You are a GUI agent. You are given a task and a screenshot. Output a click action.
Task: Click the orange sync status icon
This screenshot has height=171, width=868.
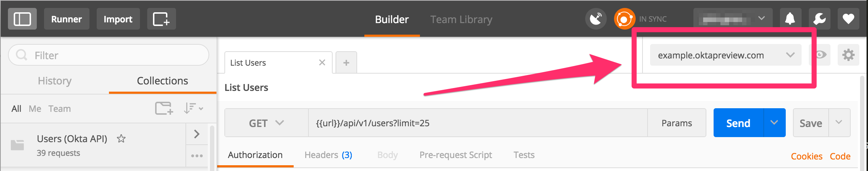pyautogui.click(x=624, y=19)
